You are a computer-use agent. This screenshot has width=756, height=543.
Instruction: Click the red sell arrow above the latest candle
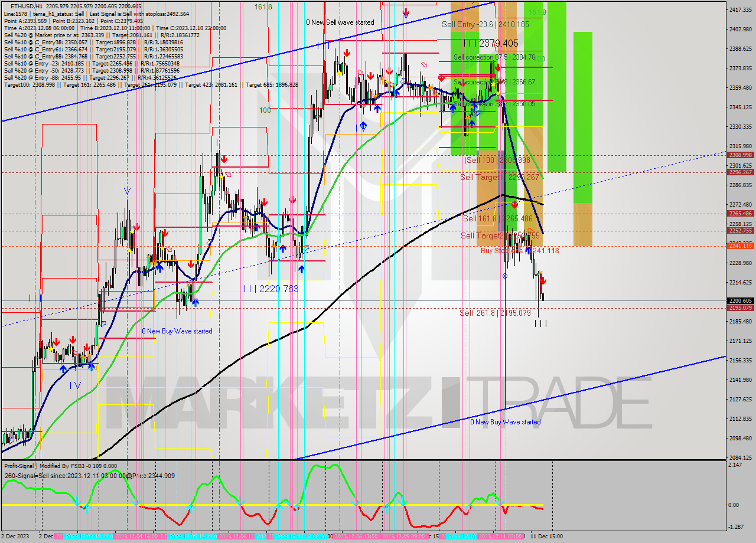543,282
